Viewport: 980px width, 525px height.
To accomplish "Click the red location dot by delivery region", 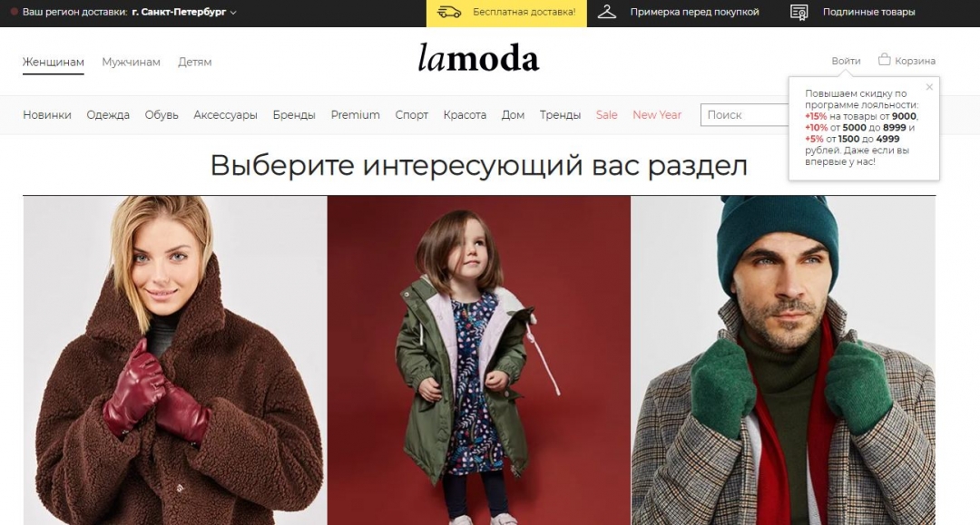I will pyautogui.click(x=15, y=12).
